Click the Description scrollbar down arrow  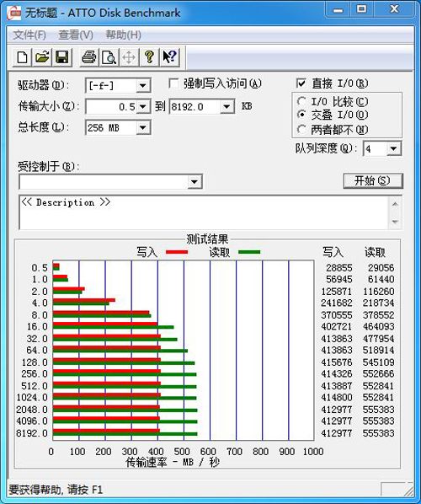pyautogui.click(x=395, y=222)
